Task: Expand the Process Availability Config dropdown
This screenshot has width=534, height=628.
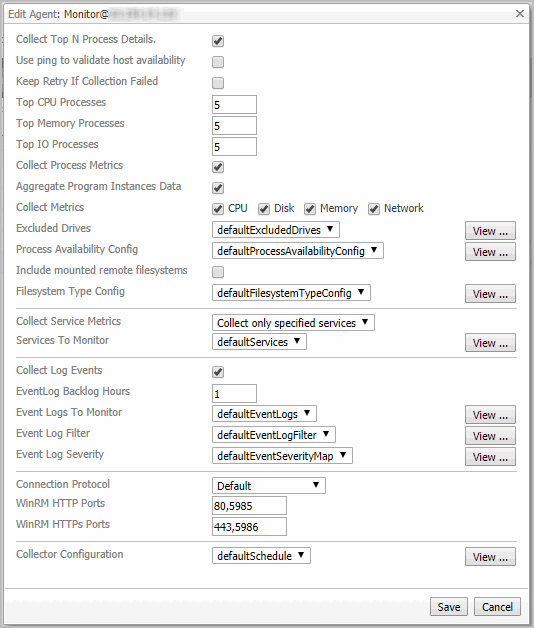Action: (298, 251)
